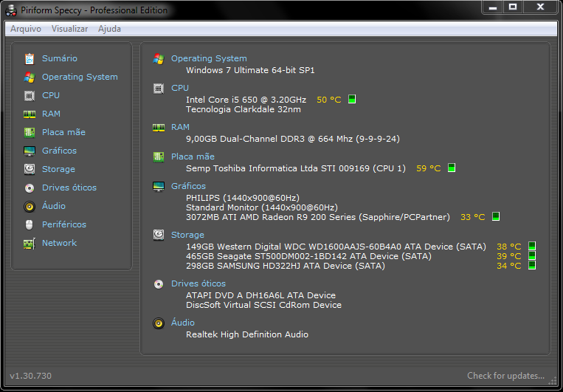Select Placa mãe in the sidebar
Screen dimensions: 563x392
(x=63, y=132)
